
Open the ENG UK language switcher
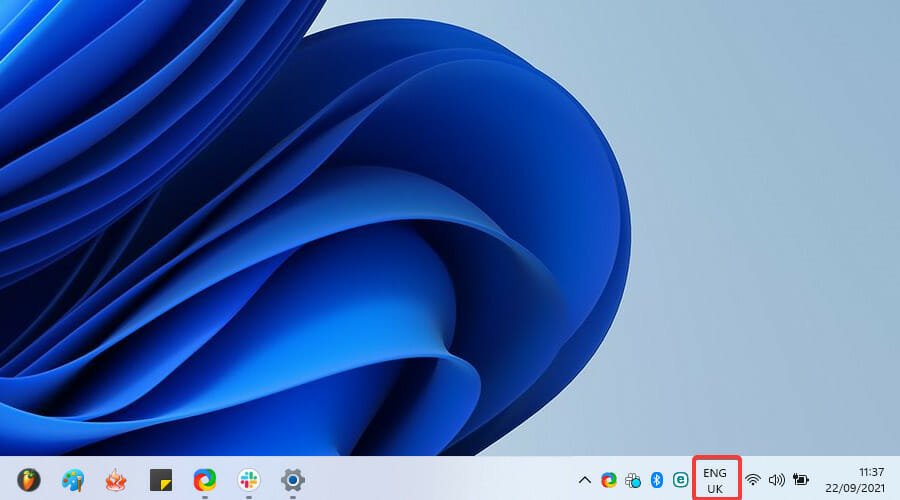click(x=715, y=480)
